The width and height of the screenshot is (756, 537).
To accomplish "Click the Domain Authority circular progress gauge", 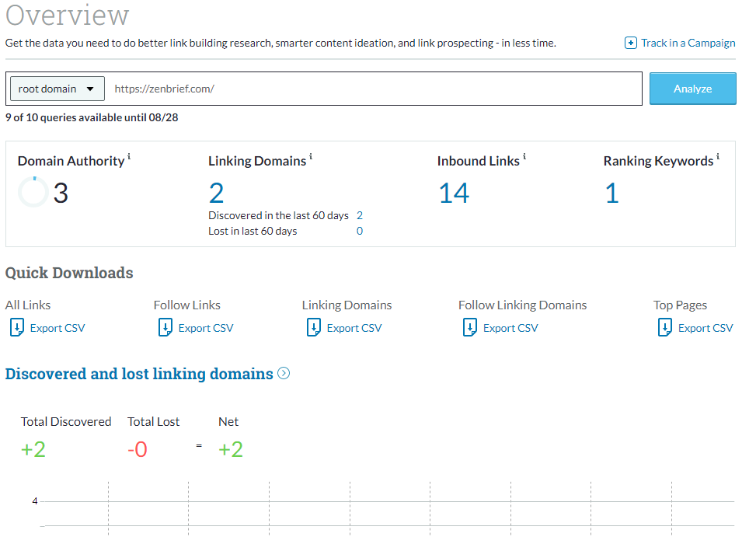I will (x=33, y=192).
